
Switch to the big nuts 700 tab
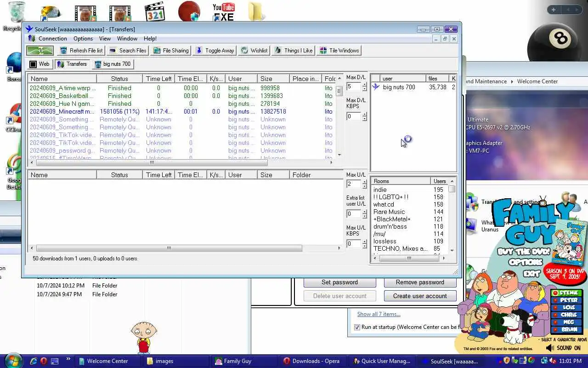113,64
